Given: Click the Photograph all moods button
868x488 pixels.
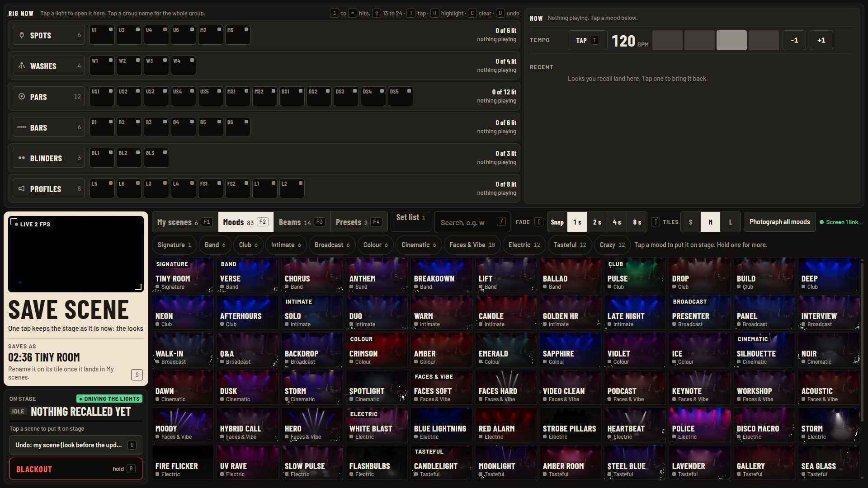Looking at the screenshot, I should coord(779,222).
